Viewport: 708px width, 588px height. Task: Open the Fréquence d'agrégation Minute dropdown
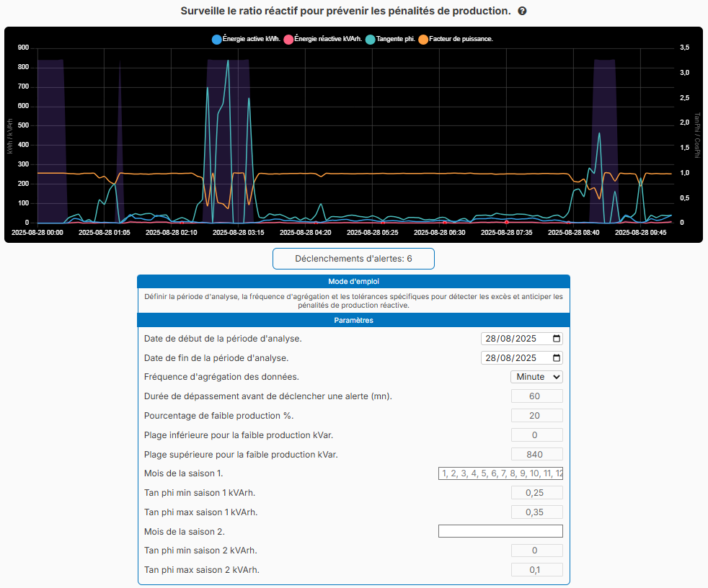click(536, 377)
